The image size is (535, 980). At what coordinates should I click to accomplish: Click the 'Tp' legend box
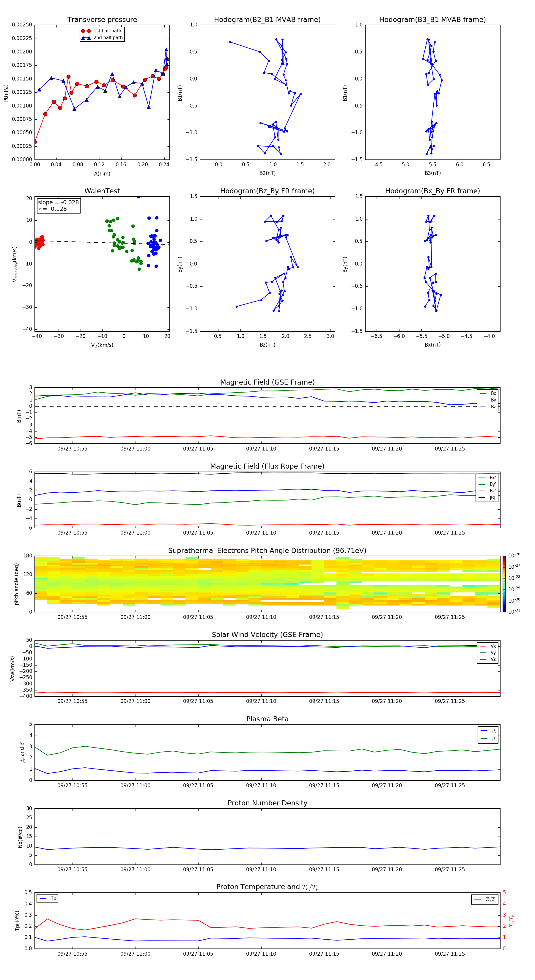point(48,899)
